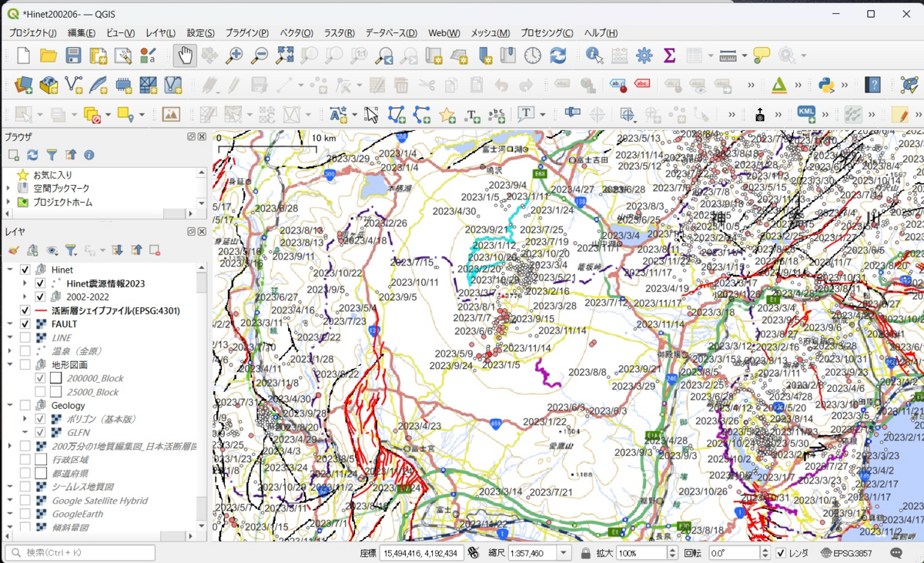This screenshot has width=924, height=563.
Task: Open Data Source Manager icon
Action: pyautogui.click(x=23, y=85)
